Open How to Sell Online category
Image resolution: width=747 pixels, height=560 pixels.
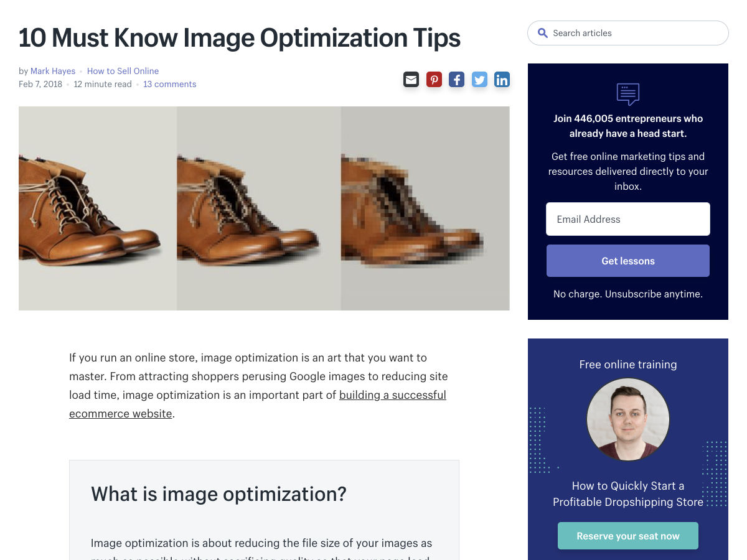(123, 71)
